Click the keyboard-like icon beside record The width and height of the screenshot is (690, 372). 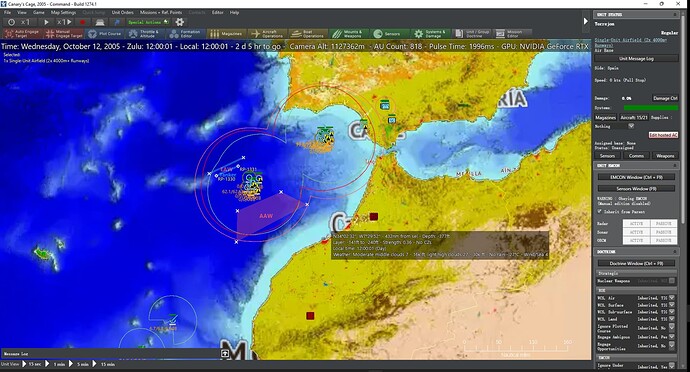coord(100,22)
